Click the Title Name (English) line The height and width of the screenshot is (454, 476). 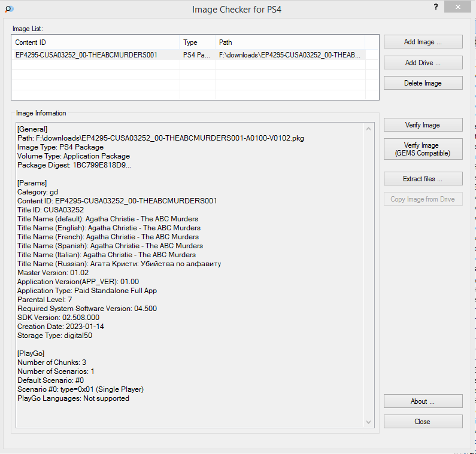tap(109, 228)
